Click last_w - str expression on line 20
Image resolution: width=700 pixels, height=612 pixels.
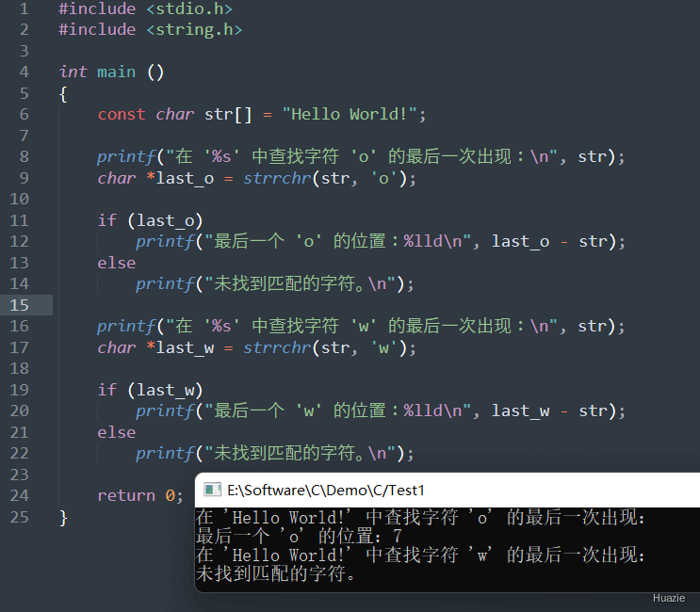(549, 411)
